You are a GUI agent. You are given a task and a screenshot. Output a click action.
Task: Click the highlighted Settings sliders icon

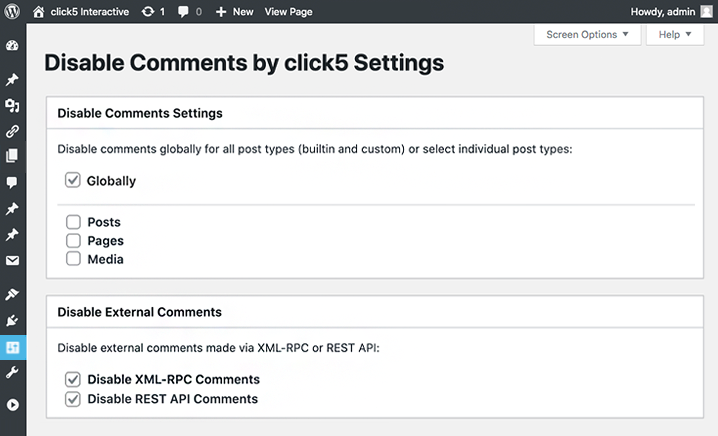pos(13,348)
